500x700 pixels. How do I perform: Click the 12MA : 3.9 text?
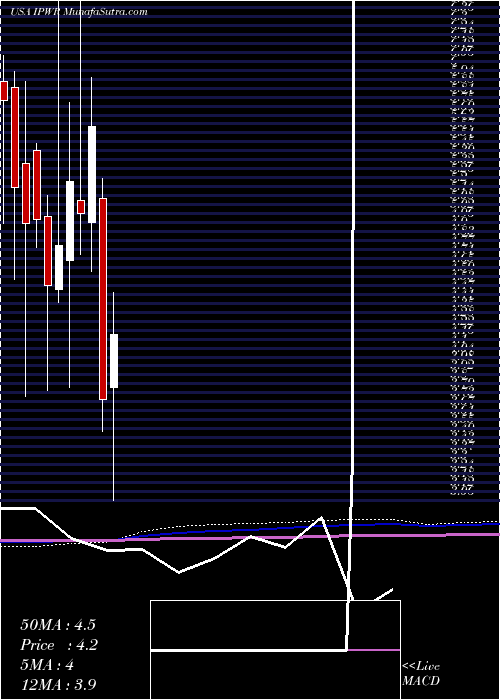click(58, 685)
